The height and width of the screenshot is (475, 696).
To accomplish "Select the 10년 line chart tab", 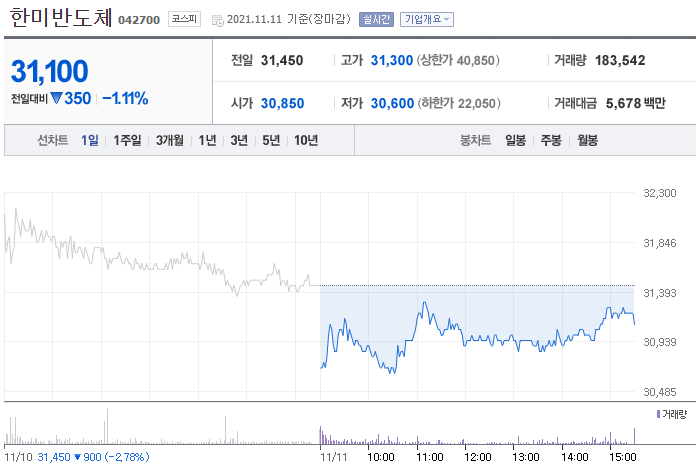I will (306, 141).
